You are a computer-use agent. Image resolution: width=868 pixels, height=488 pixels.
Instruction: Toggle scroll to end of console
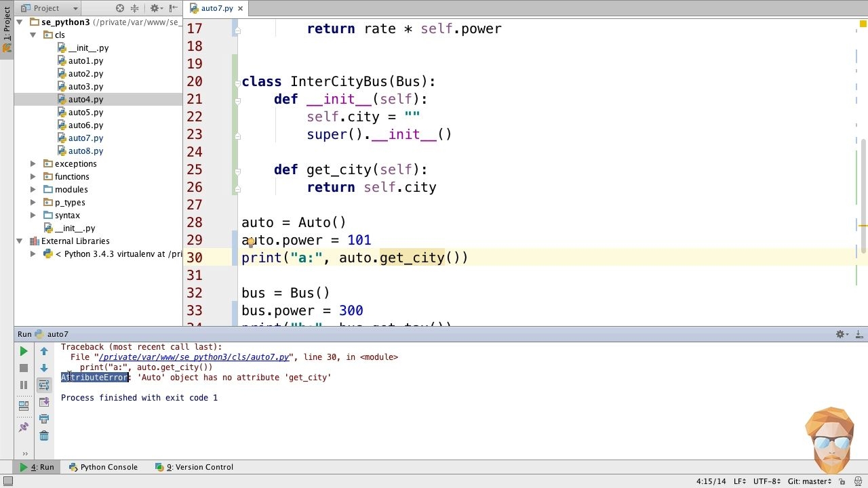pyautogui.click(x=44, y=402)
